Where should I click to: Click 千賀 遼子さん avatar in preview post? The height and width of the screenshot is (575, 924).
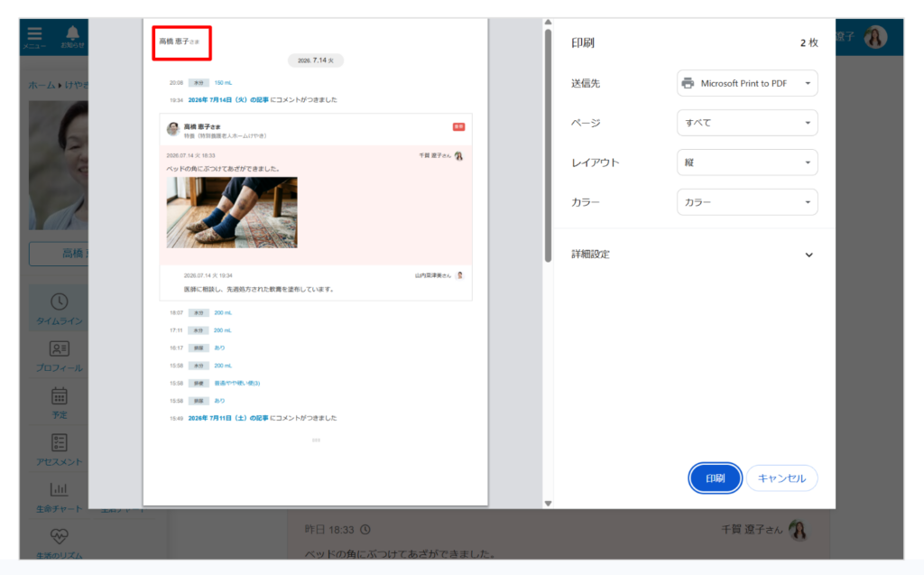[458, 155]
